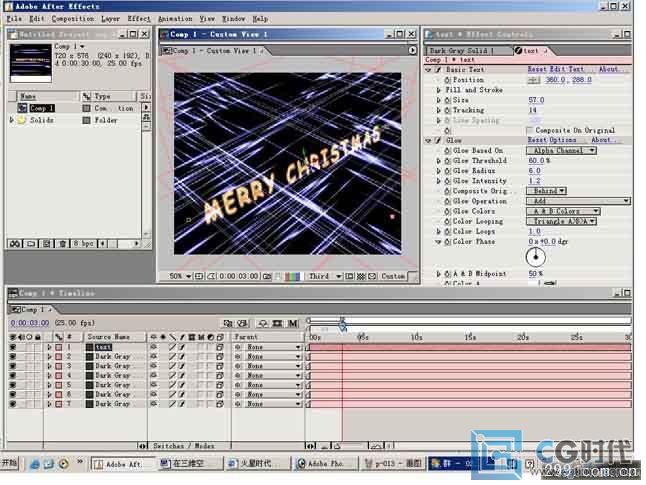Open the Third resolution dropdown
This screenshot has height=485, width=646.
(x=325, y=276)
